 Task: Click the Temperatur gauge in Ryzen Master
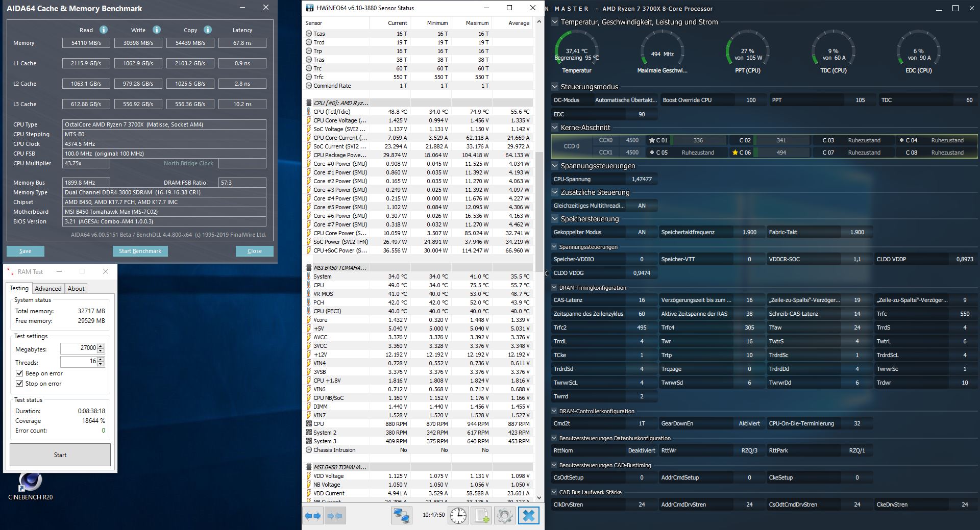click(x=577, y=52)
